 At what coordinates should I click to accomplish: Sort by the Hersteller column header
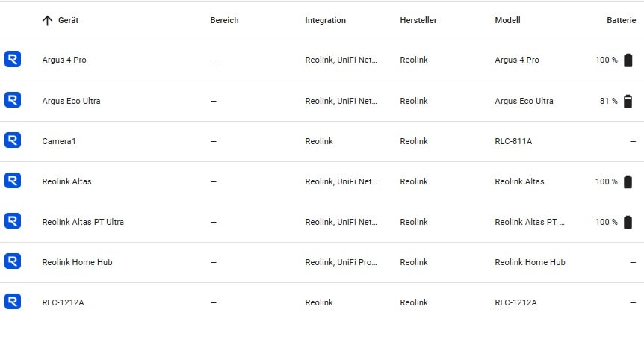coord(418,20)
